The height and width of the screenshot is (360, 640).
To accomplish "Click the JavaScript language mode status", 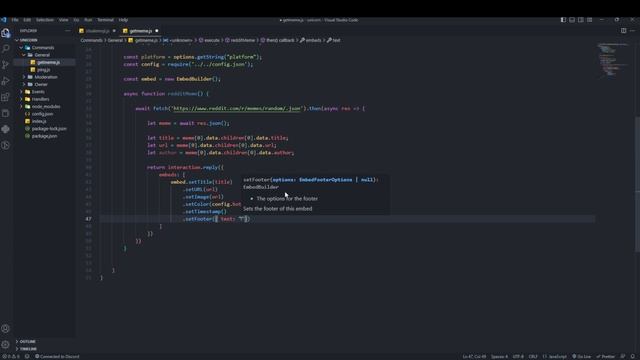I will [555, 356].
